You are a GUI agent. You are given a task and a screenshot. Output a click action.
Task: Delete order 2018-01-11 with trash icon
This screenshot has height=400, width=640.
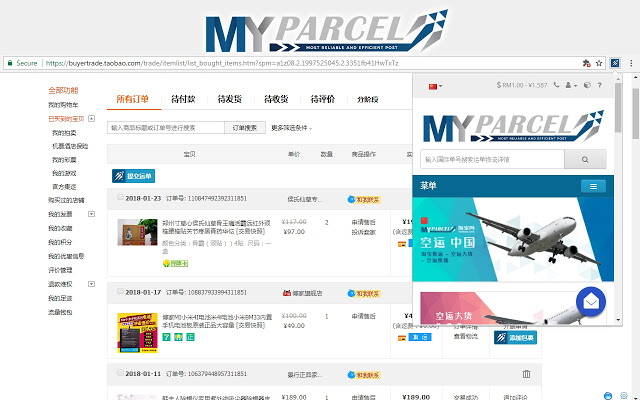coord(526,374)
